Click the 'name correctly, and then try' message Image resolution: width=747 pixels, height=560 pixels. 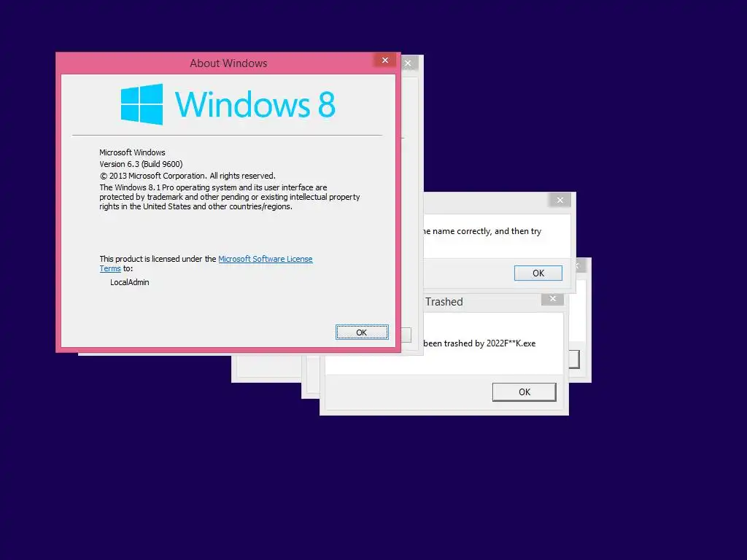click(482, 231)
